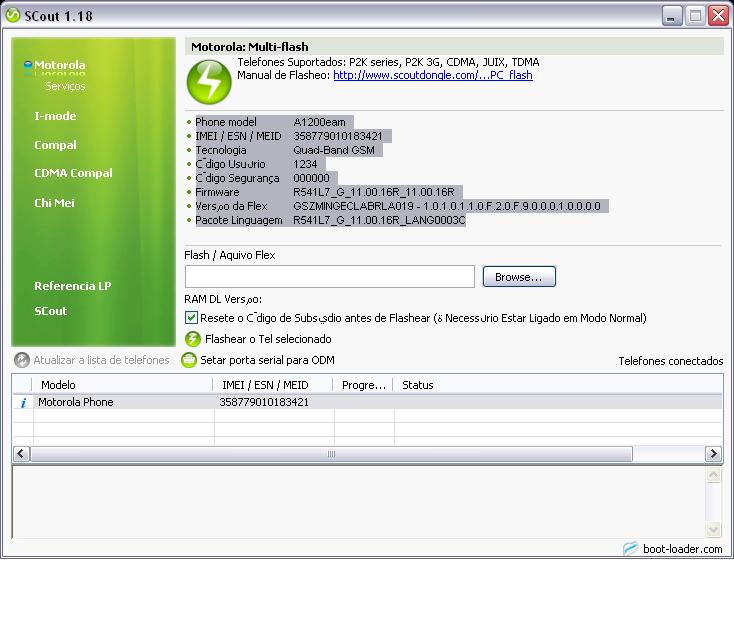Click the Telefones conectados label
Image resolution: width=734 pixels, height=637 pixels.
tap(670, 361)
